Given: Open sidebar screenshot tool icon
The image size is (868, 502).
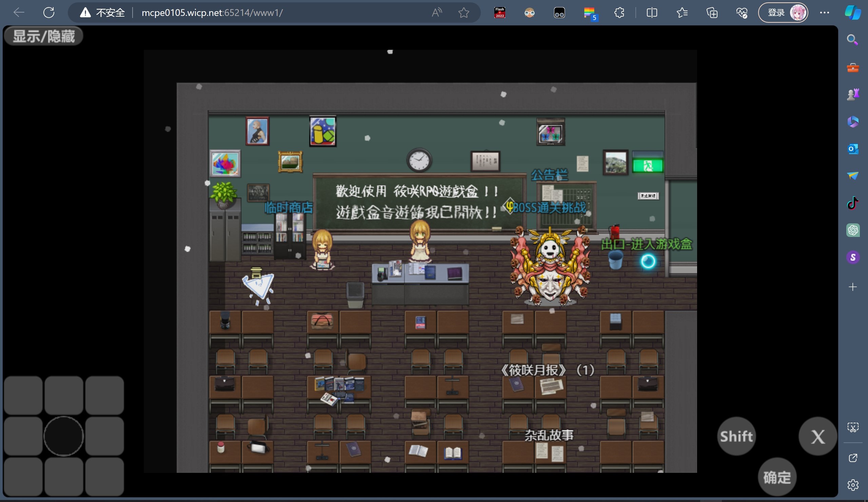Looking at the screenshot, I should [x=852, y=427].
